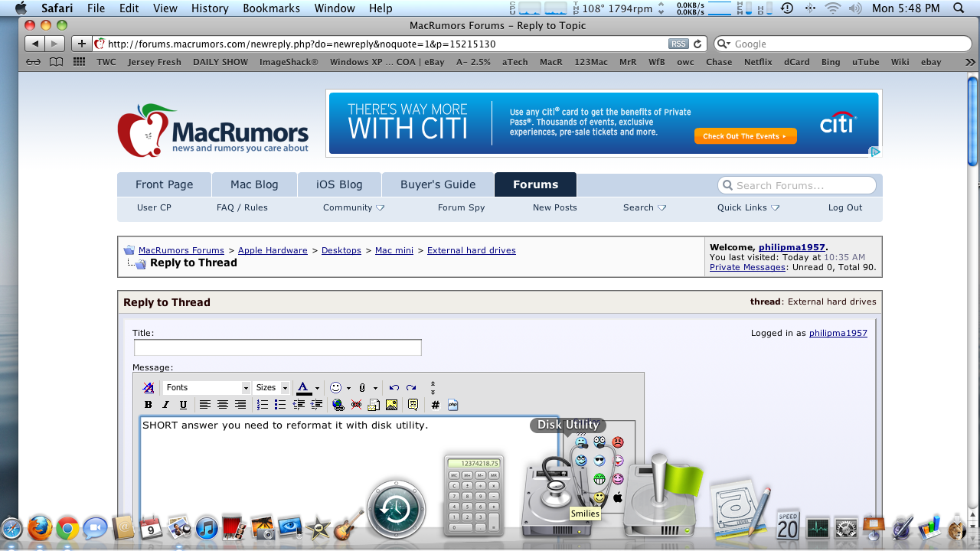This screenshot has width=980, height=551.
Task: Expand the Search menu in forum navbar
Action: [645, 207]
